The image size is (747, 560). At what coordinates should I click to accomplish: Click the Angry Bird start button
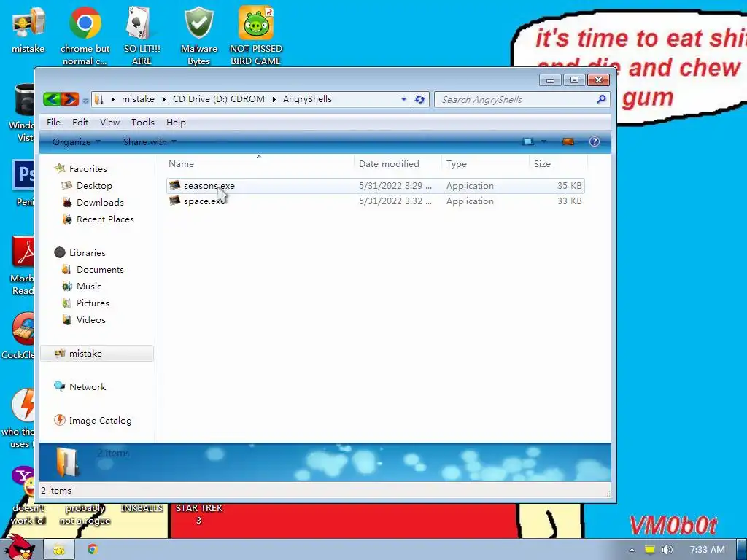[x=19, y=548]
